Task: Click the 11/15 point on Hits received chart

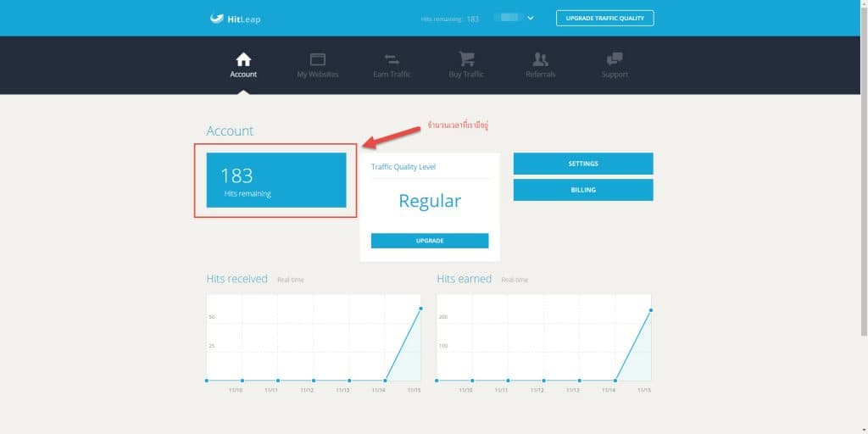Action: click(x=421, y=309)
